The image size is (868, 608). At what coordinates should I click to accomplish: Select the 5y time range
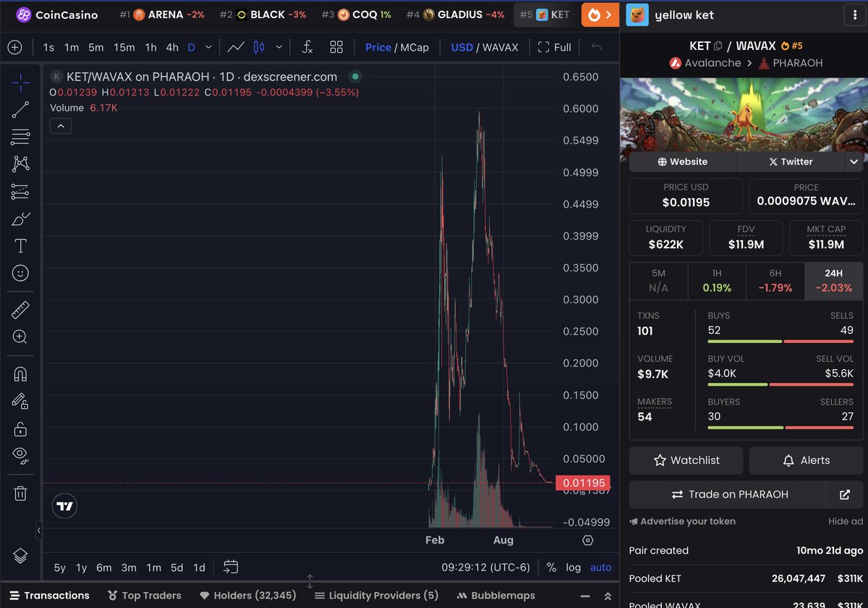click(x=59, y=567)
